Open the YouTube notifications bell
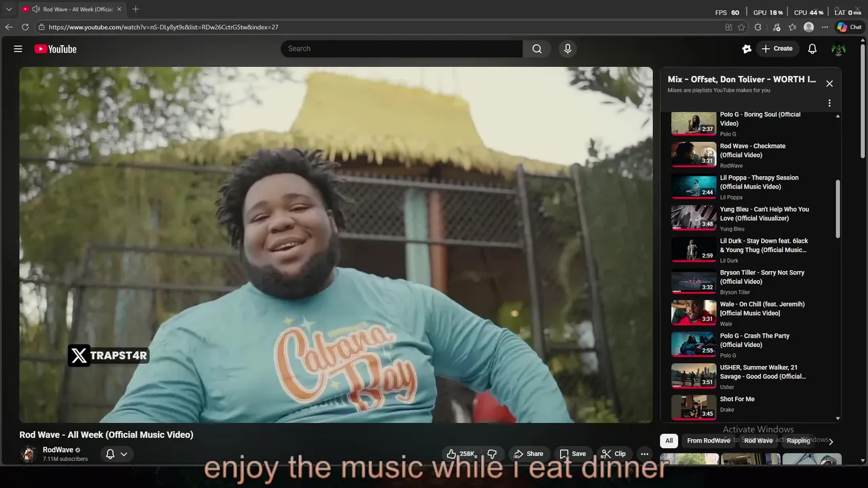Viewport: 868px width, 488px height. 812,49
